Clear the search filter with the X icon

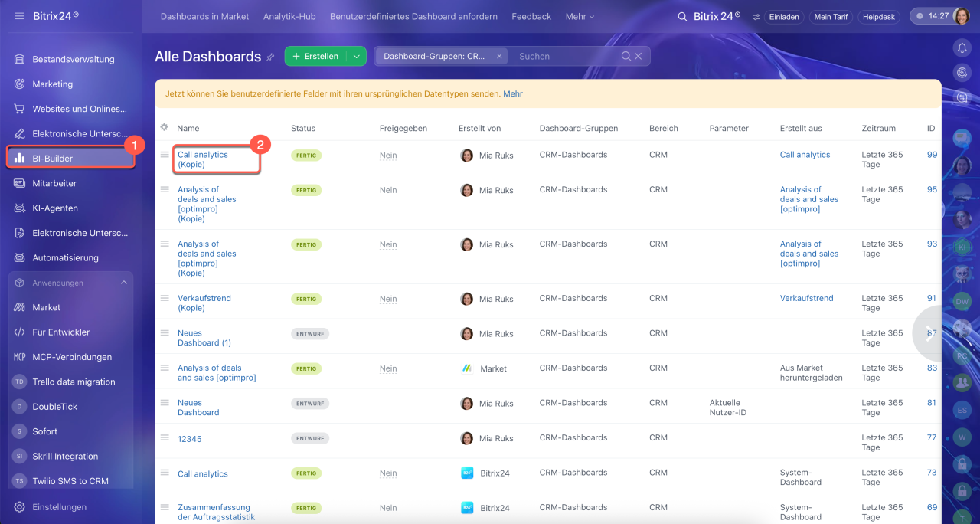coord(639,56)
